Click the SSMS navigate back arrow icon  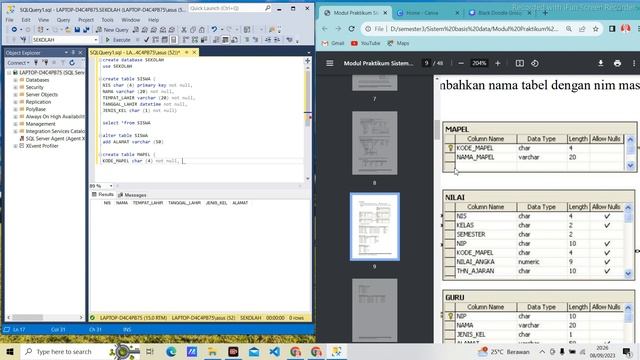(x=14, y=30)
